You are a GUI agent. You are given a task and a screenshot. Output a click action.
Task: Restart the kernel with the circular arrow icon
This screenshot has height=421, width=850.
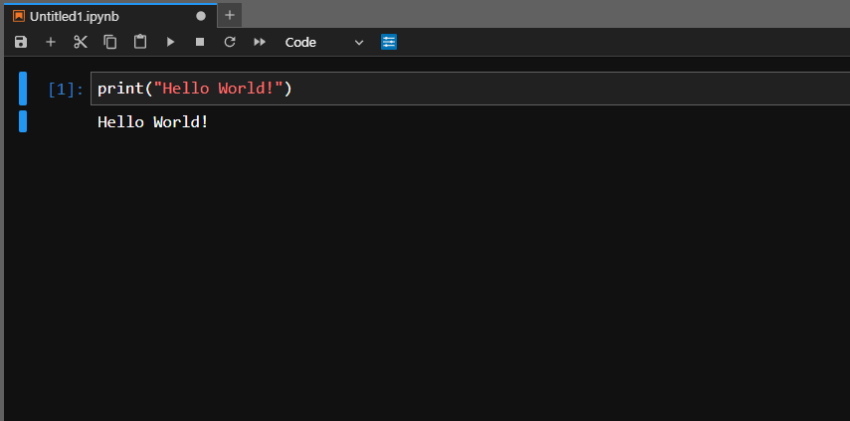tap(230, 42)
